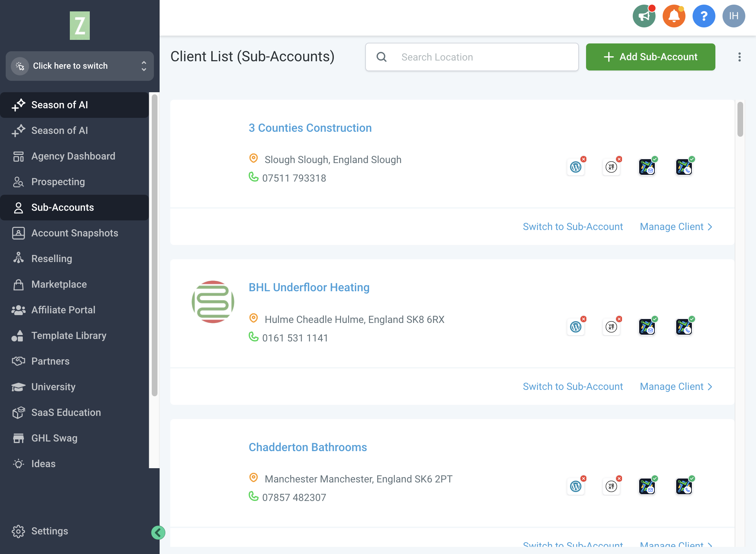Viewport: 756px width, 554px height.
Task: Click the sidebar menu scrollbar
Action: [154, 245]
